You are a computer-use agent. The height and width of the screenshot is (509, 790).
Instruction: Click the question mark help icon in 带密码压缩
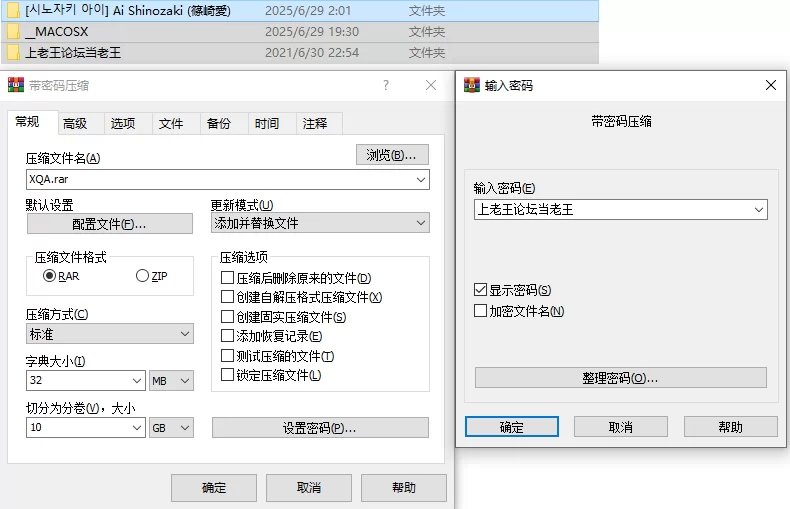[x=386, y=85]
